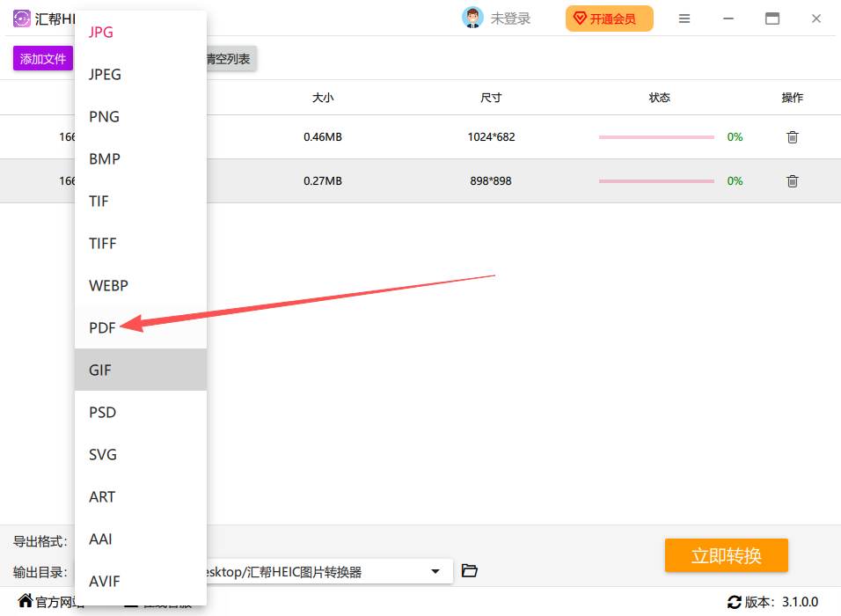Choose JPEG output format
841x616 pixels.
(141, 74)
